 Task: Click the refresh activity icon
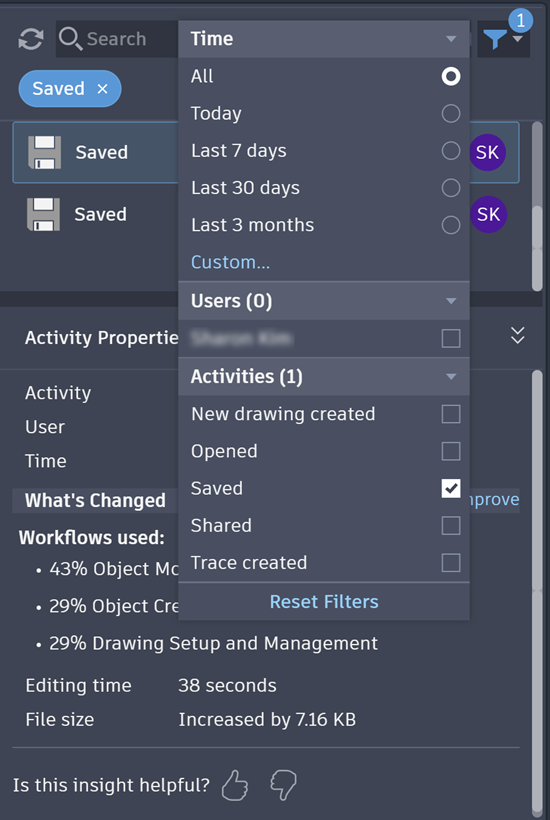pos(31,39)
